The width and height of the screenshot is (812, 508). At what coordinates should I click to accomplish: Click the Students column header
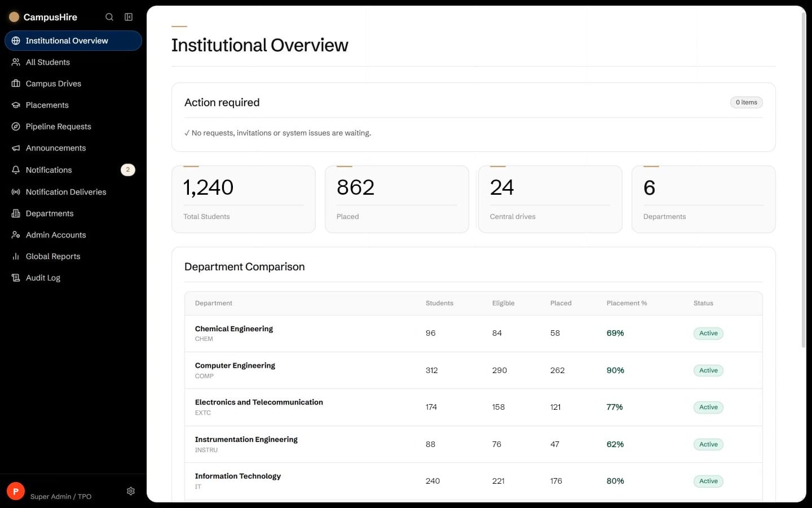coord(439,303)
